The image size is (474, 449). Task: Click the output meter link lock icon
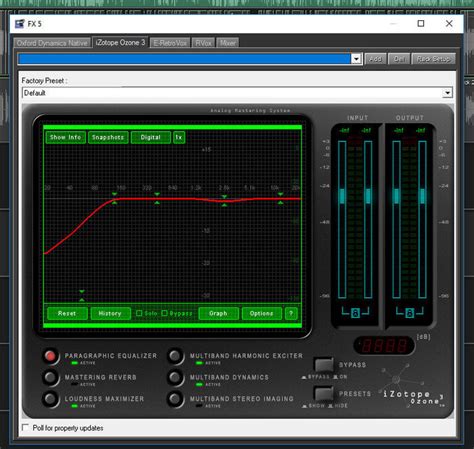click(x=409, y=313)
